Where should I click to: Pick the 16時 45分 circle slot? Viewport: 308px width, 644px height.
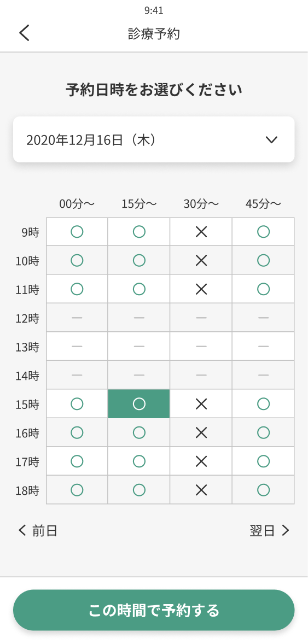point(263,432)
